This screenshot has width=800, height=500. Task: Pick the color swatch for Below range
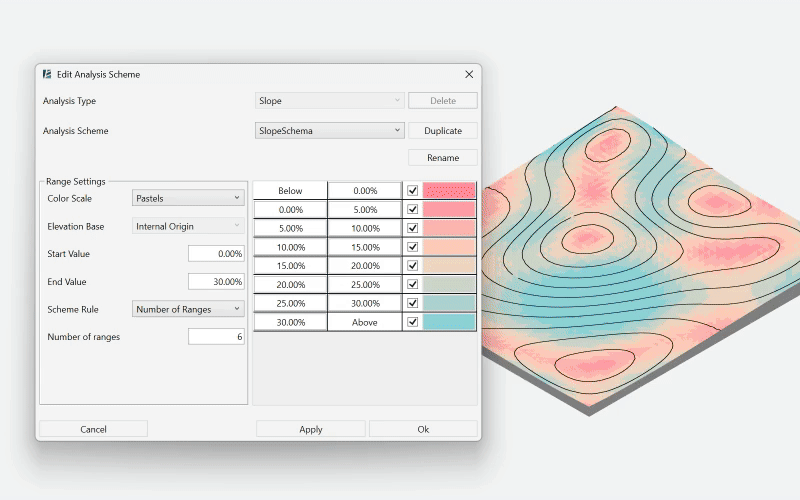tap(450, 190)
